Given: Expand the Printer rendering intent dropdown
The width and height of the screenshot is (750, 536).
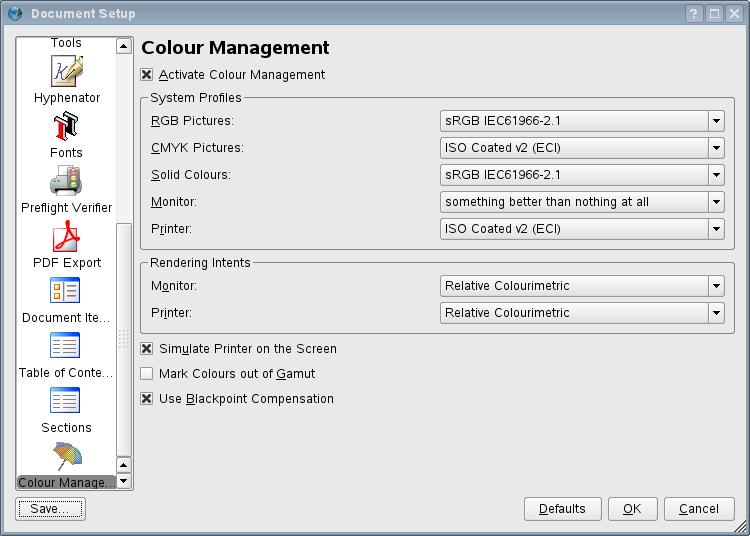Looking at the screenshot, I should click(582, 313).
